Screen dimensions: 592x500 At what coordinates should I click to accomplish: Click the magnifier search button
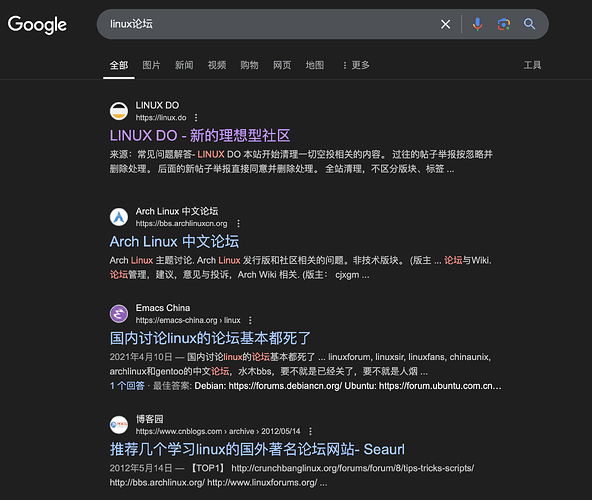pos(529,24)
